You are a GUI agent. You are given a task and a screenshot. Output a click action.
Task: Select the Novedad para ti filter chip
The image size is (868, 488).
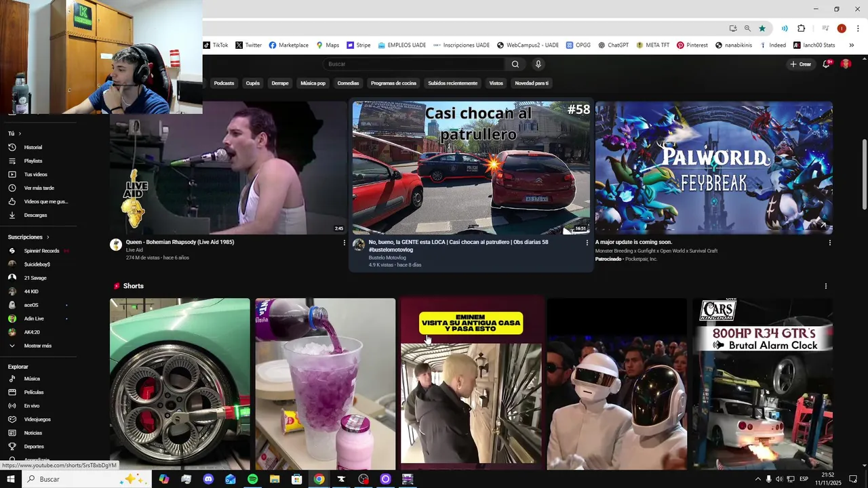[532, 83]
